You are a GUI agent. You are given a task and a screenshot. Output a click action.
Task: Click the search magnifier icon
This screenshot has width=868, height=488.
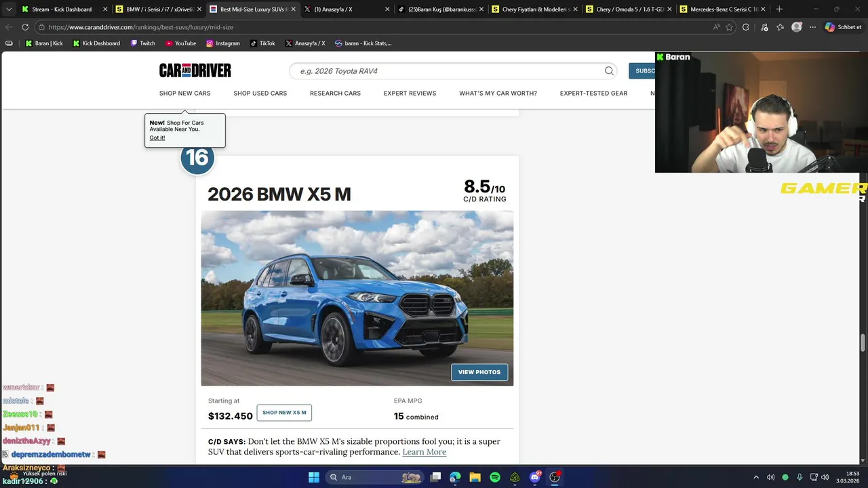[x=609, y=71]
